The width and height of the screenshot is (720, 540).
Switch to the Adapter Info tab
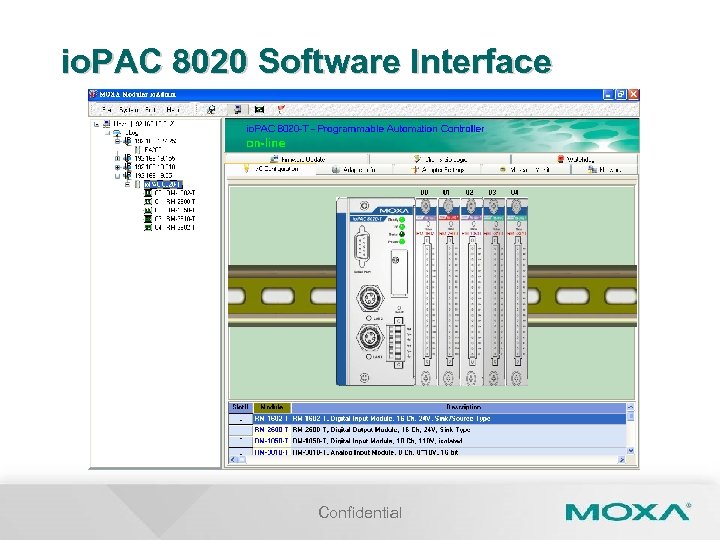point(354,170)
